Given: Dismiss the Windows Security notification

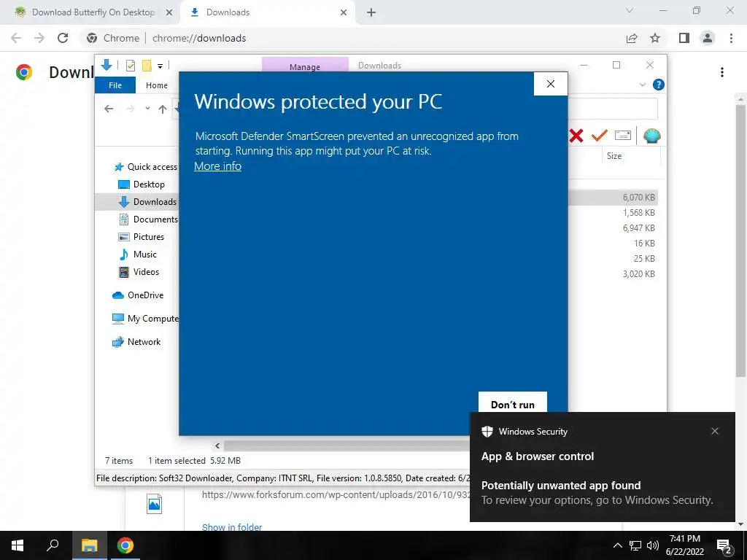Looking at the screenshot, I should pyautogui.click(x=715, y=431).
